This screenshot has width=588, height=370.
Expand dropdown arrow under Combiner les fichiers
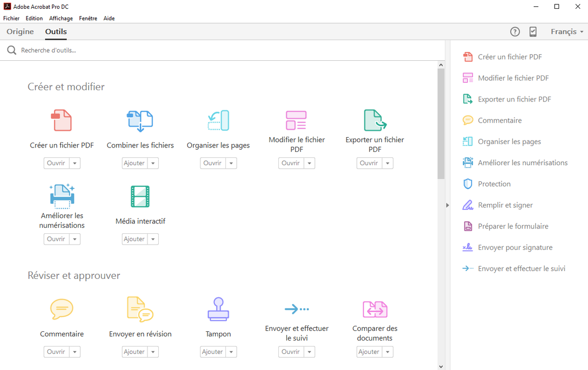153,163
